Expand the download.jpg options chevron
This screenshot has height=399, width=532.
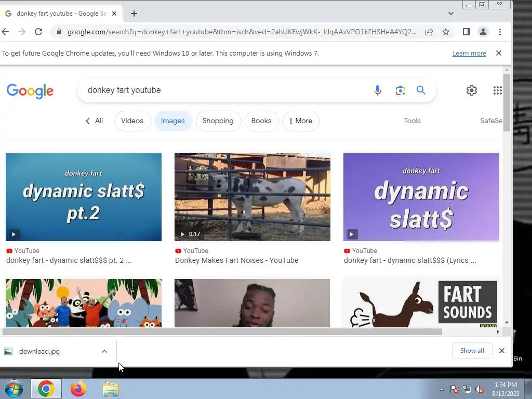pyautogui.click(x=104, y=352)
